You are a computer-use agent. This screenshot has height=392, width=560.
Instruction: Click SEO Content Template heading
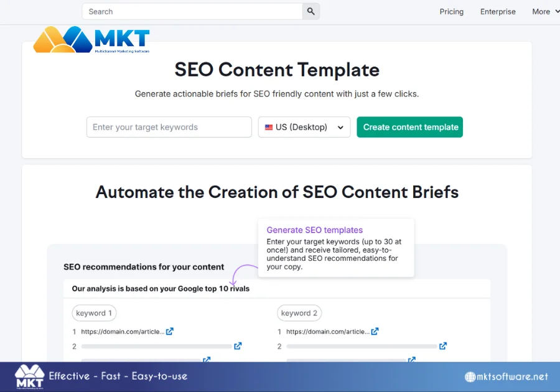click(x=277, y=70)
